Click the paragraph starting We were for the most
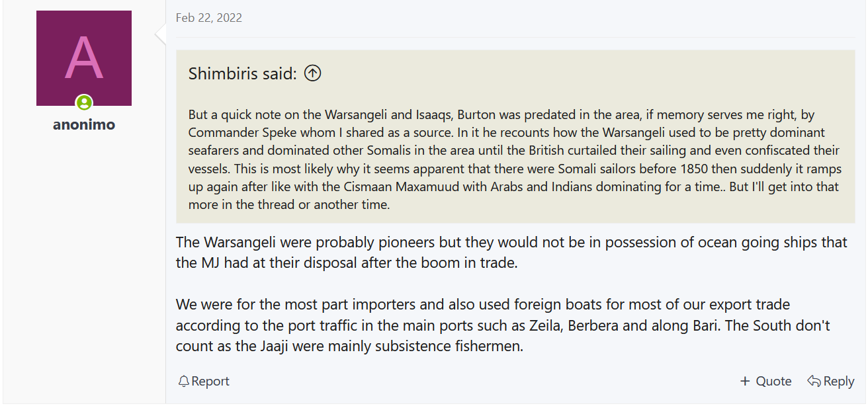The width and height of the screenshot is (868, 410). [x=503, y=325]
